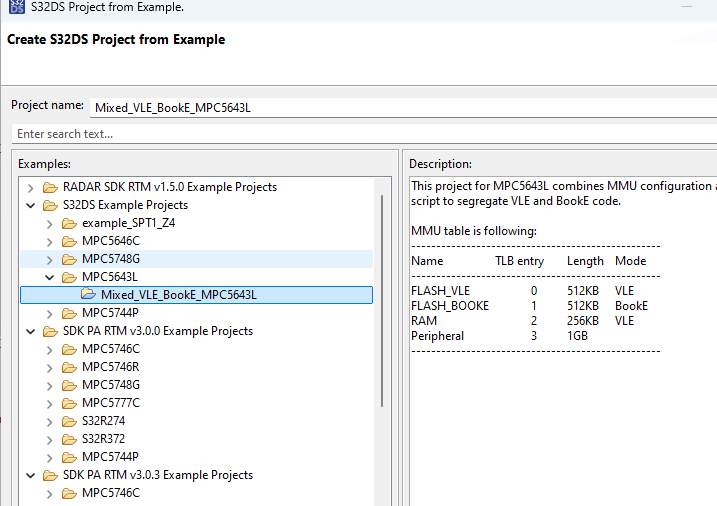Image resolution: width=717 pixels, height=506 pixels.
Task: Expand the S32R372 node
Action: click(49, 440)
